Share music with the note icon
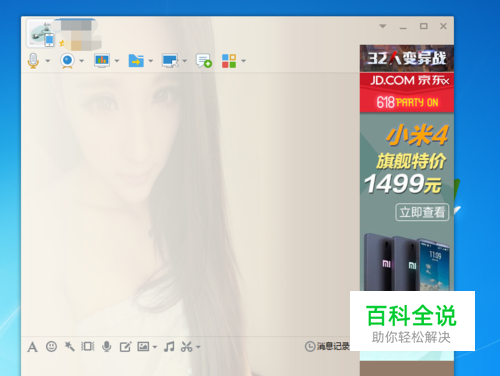This screenshot has width=500, height=376. (x=169, y=347)
